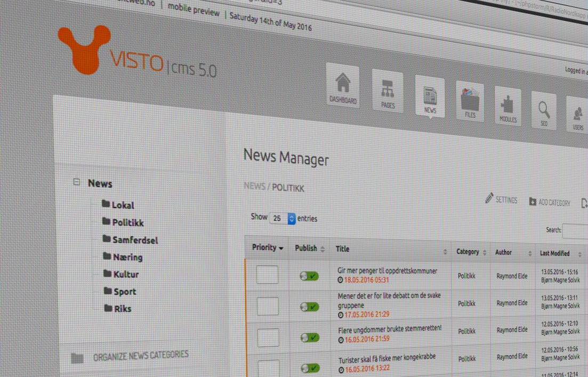The image size is (588, 377).
Task: Click clock icon beside 16.05.2016 13:22
Action: coord(341,370)
